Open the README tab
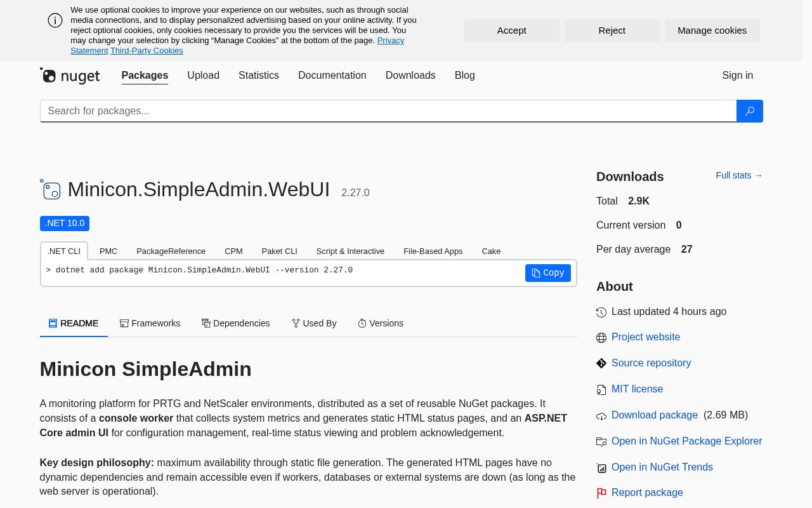The image size is (812, 508). 74,323
